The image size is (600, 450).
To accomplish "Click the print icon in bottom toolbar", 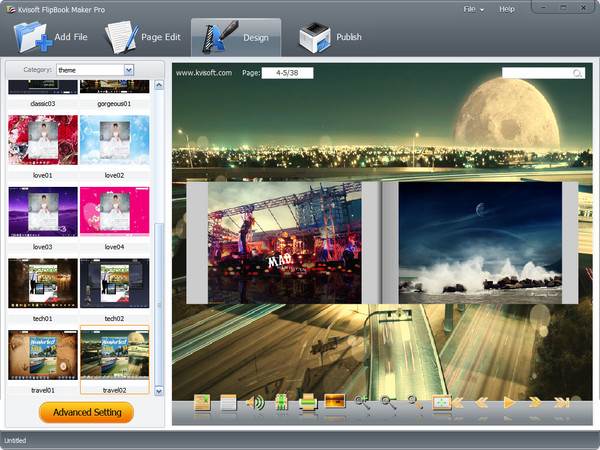I will pyautogui.click(x=309, y=403).
